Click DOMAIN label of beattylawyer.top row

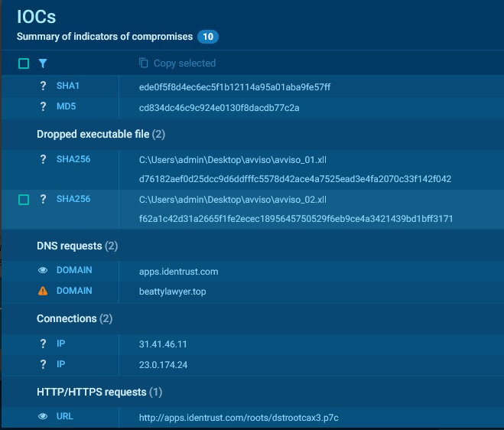point(74,291)
